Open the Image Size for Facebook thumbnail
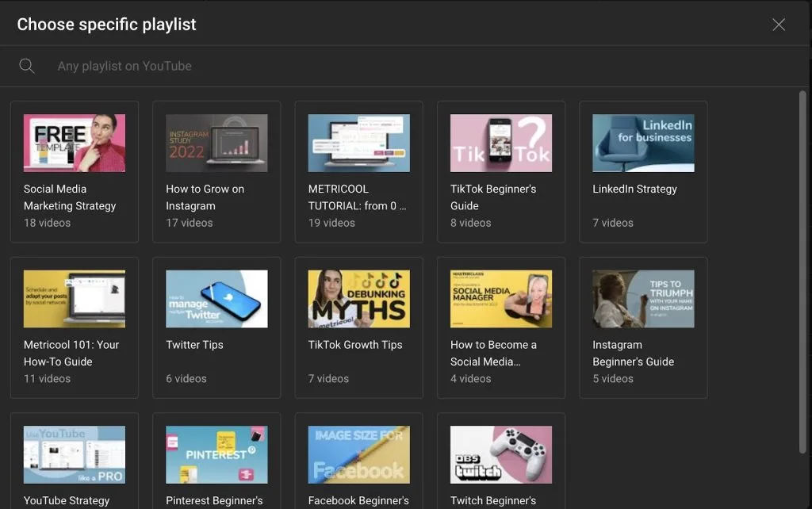 click(x=359, y=454)
